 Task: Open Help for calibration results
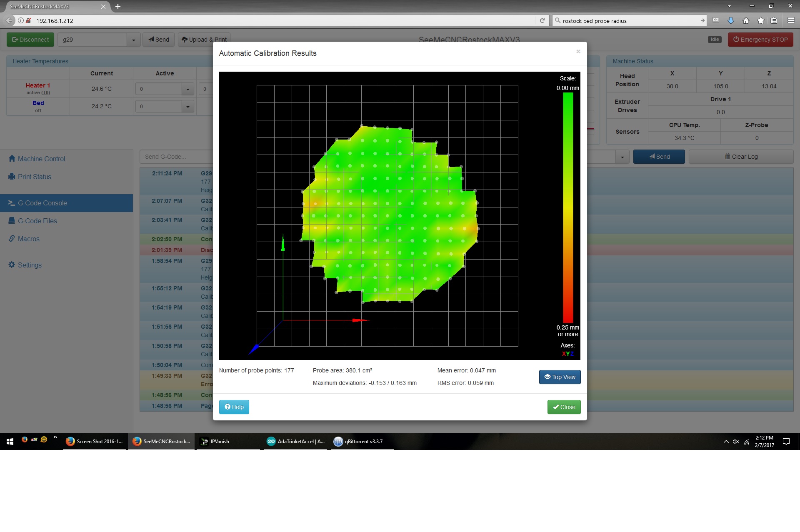point(234,407)
